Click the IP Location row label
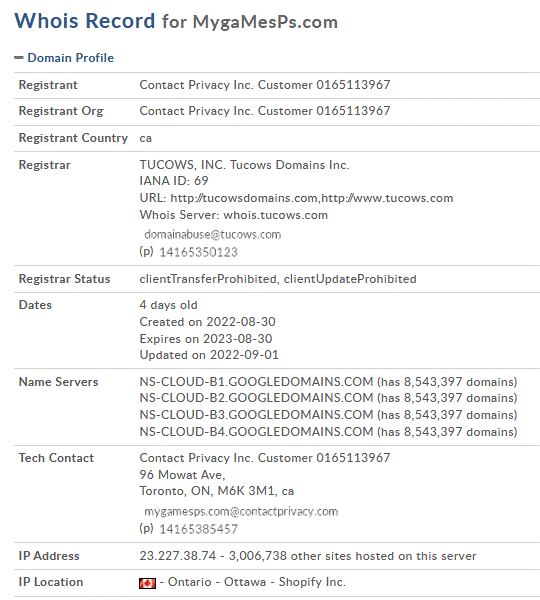Screen dimensions: 540x600 point(51,582)
